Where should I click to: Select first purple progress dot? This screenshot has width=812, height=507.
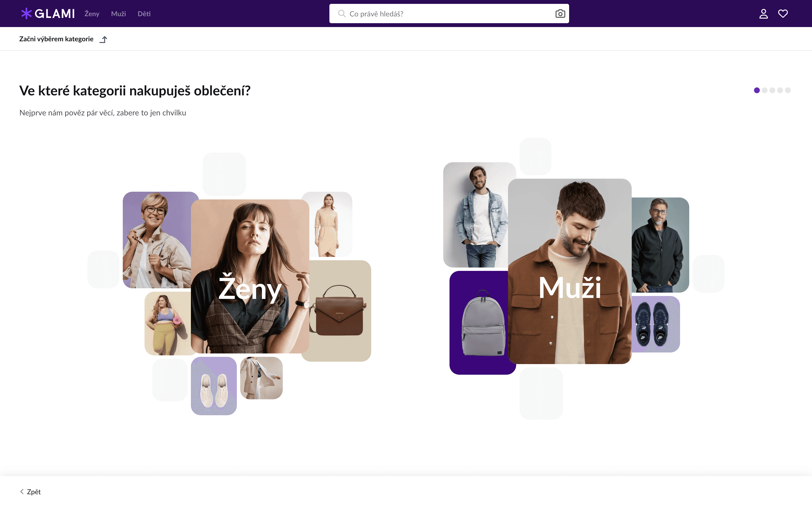coord(757,90)
